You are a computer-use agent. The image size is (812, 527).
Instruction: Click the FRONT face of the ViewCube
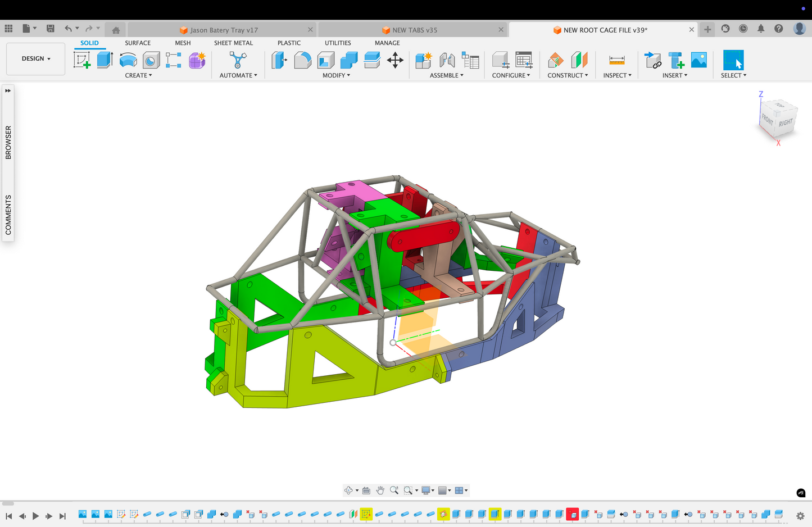coord(767,119)
